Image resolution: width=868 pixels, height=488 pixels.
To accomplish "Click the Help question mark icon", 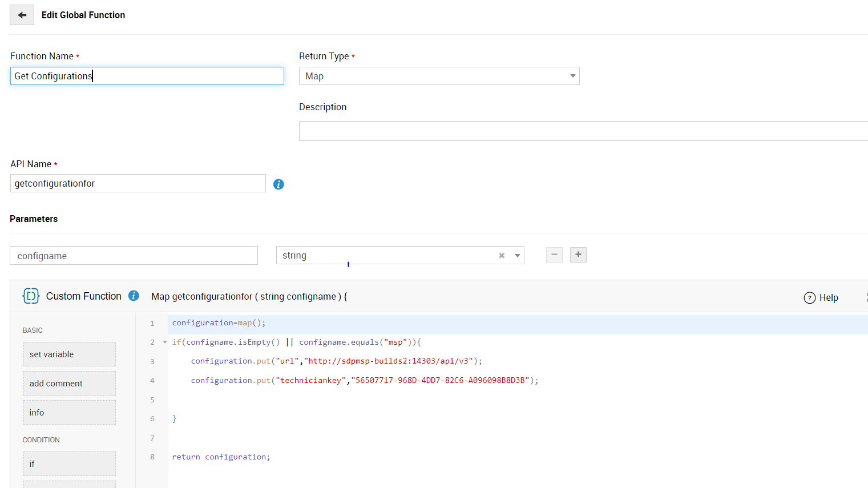I will click(x=809, y=298).
